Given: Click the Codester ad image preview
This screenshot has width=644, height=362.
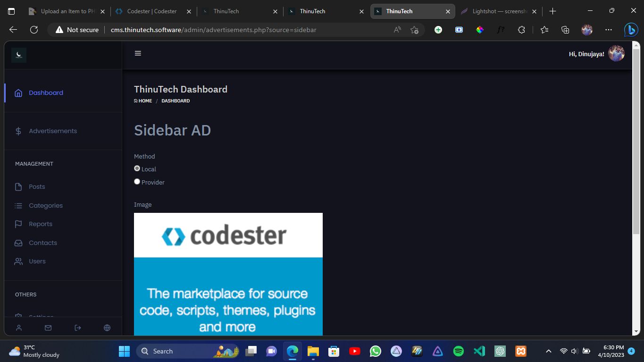Looking at the screenshot, I should [228, 274].
